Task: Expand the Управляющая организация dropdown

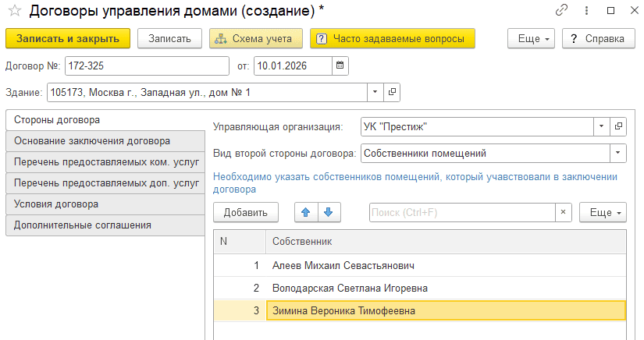Action: point(601,127)
